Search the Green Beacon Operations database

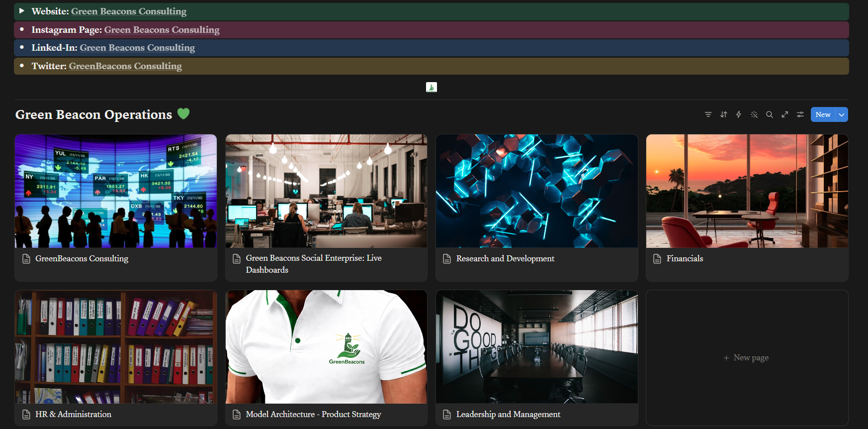click(770, 114)
